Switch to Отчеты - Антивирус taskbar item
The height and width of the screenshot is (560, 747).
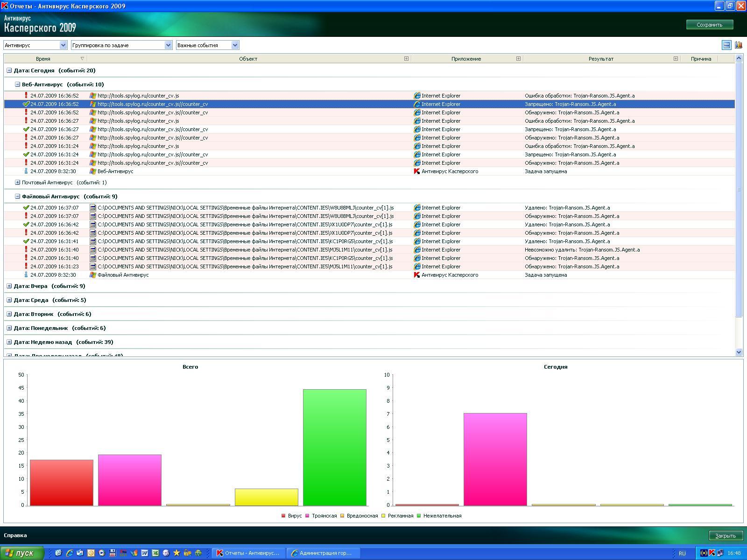tap(248, 553)
